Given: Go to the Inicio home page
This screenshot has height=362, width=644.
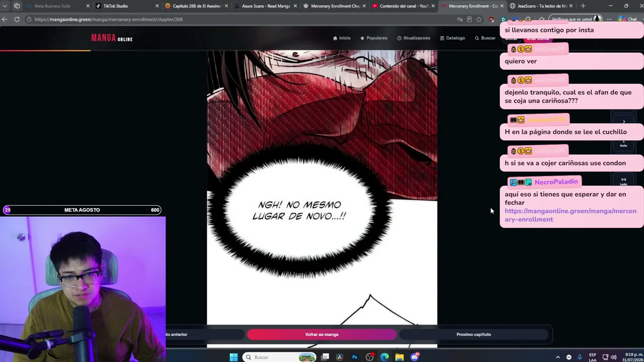Looking at the screenshot, I should (x=342, y=38).
